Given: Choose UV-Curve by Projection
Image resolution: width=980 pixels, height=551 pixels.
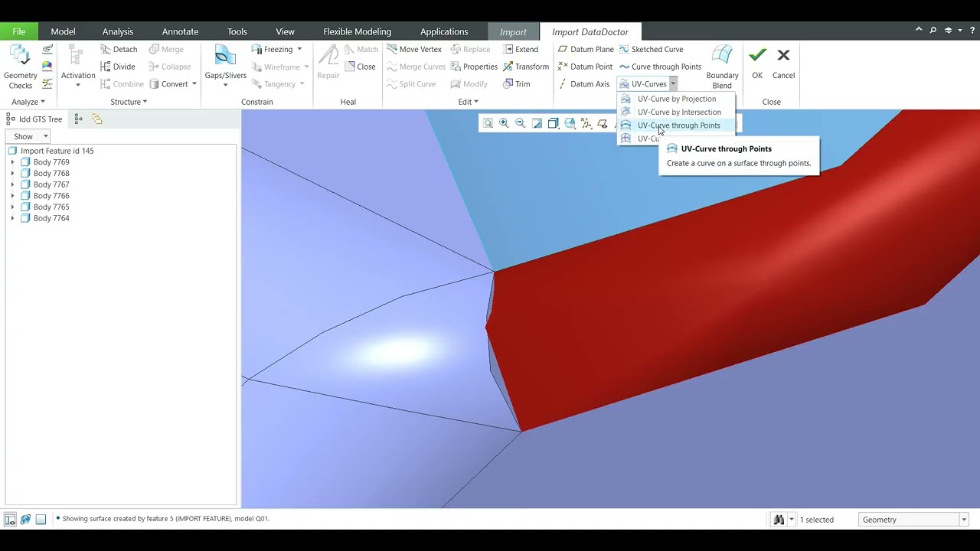Looking at the screenshot, I should pos(676,99).
